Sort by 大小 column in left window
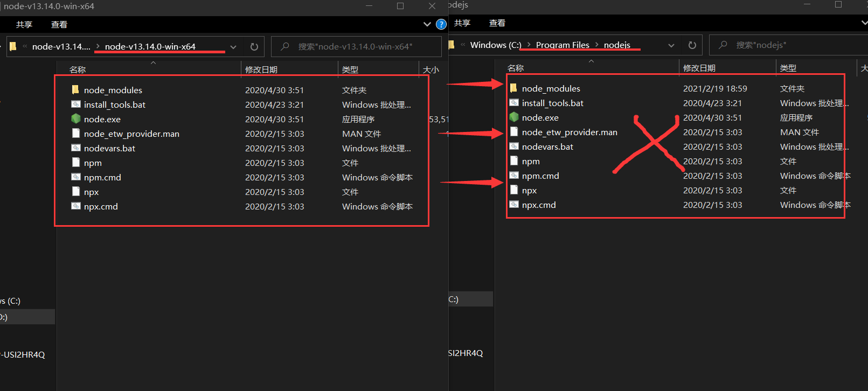The image size is (868, 391). pyautogui.click(x=431, y=69)
